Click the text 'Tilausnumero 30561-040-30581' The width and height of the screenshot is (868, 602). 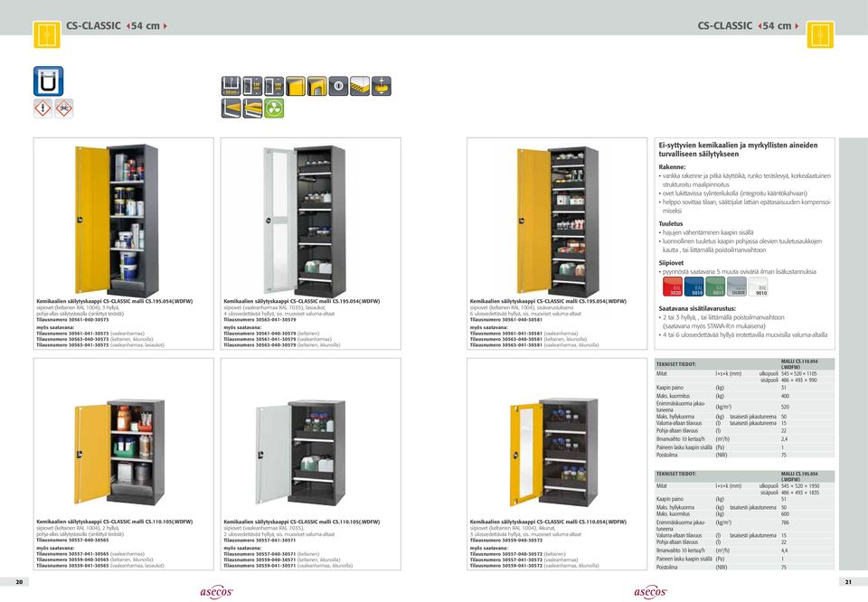pyautogui.click(x=506, y=320)
